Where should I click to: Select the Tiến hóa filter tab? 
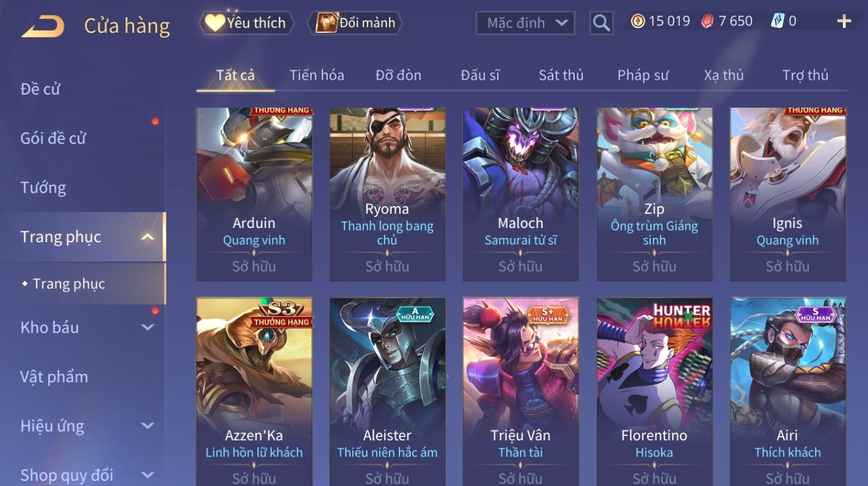[316, 75]
